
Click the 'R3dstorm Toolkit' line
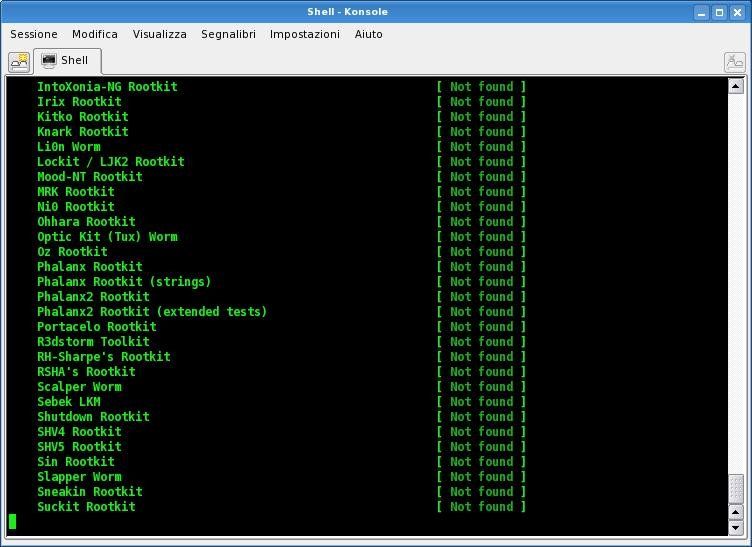point(94,342)
